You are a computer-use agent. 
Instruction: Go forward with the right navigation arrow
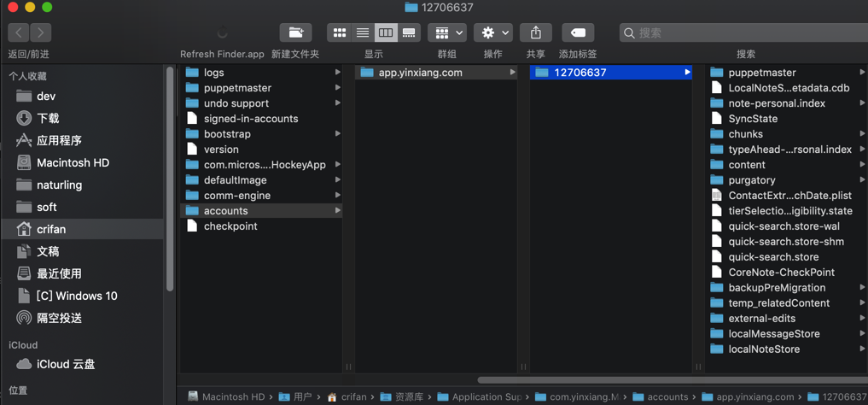point(40,32)
